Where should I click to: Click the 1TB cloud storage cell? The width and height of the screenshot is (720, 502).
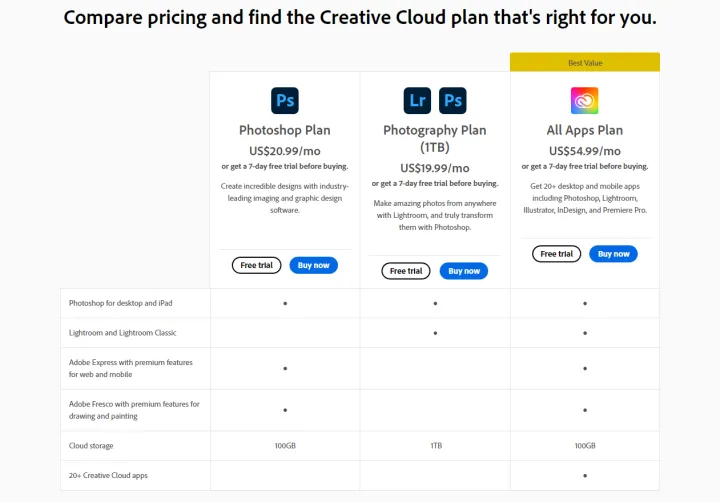(435, 445)
